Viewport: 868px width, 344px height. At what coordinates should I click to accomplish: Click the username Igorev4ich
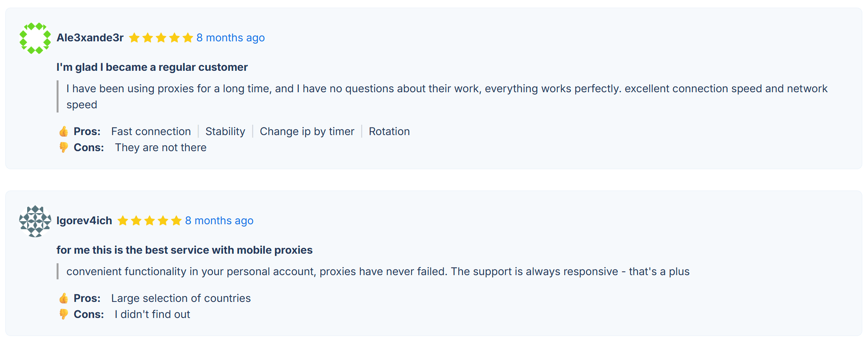point(84,221)
